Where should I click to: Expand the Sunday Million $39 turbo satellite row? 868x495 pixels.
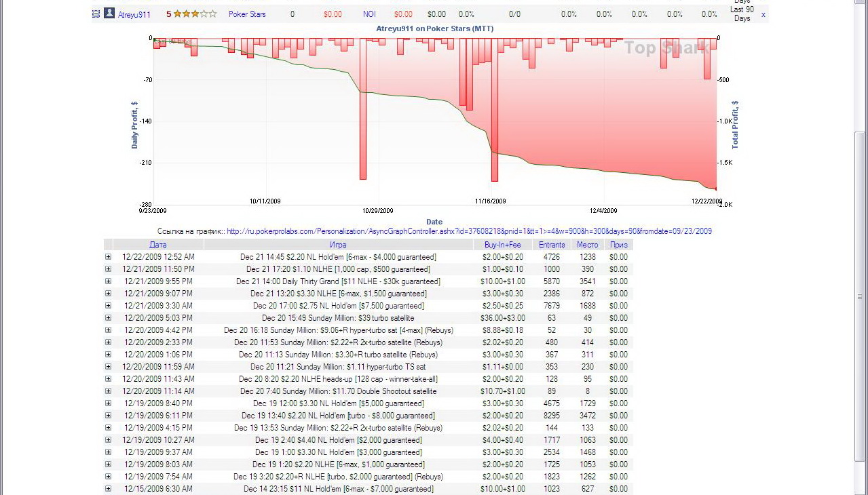[x=108, y=318]
